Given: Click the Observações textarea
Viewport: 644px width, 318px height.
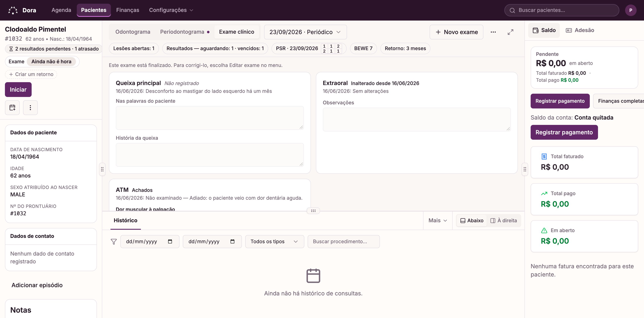Looking at the screenshot, I should click(416, 120).
